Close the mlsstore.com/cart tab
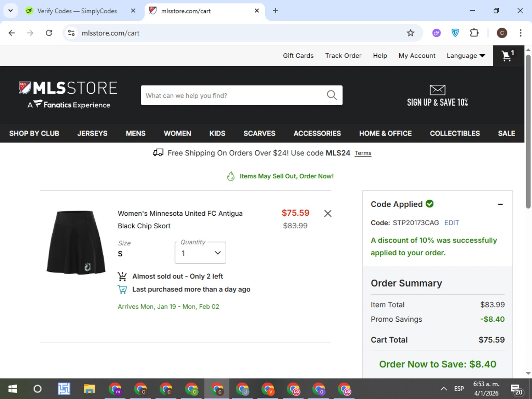532x399 pixels. pyautogui.click(x=257, y=11)
